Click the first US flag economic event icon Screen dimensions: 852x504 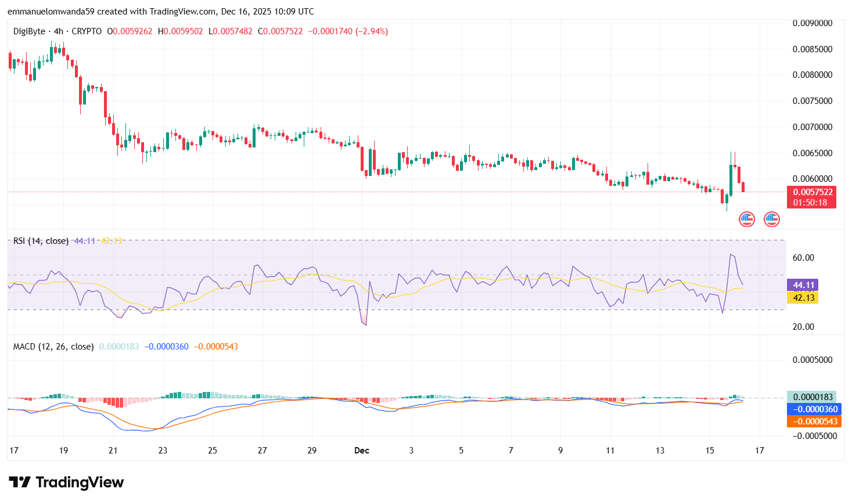click(746, 219)
